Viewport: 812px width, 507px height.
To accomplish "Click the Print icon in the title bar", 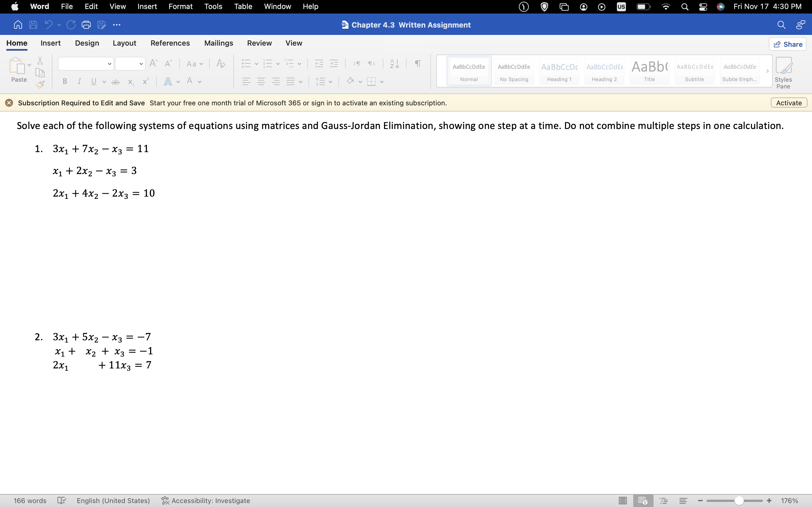I will 86,25.
